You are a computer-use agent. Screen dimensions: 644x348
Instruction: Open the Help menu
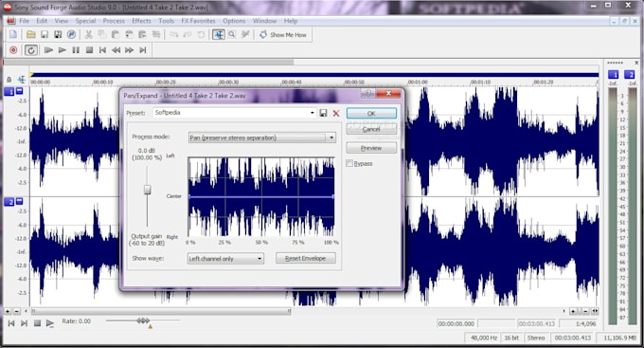tap(291, 21)
